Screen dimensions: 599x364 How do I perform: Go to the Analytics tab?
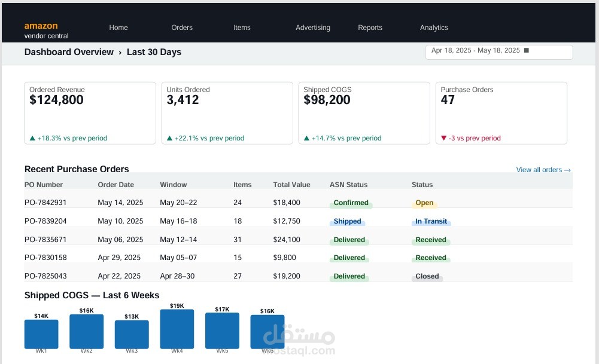(x=434, y=27)
